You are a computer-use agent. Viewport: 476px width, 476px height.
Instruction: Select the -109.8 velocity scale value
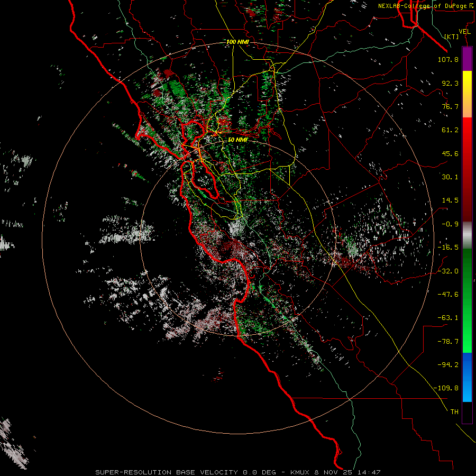tap(446, 388)
